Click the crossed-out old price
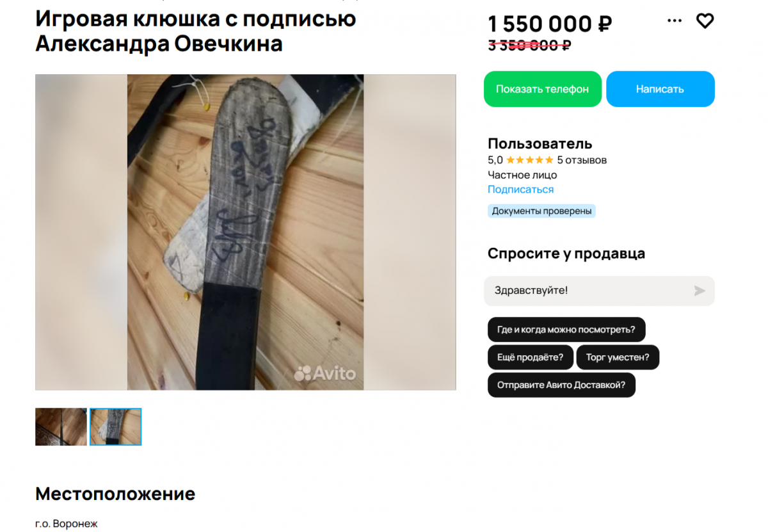768x532 pixels. pos(530,45)
